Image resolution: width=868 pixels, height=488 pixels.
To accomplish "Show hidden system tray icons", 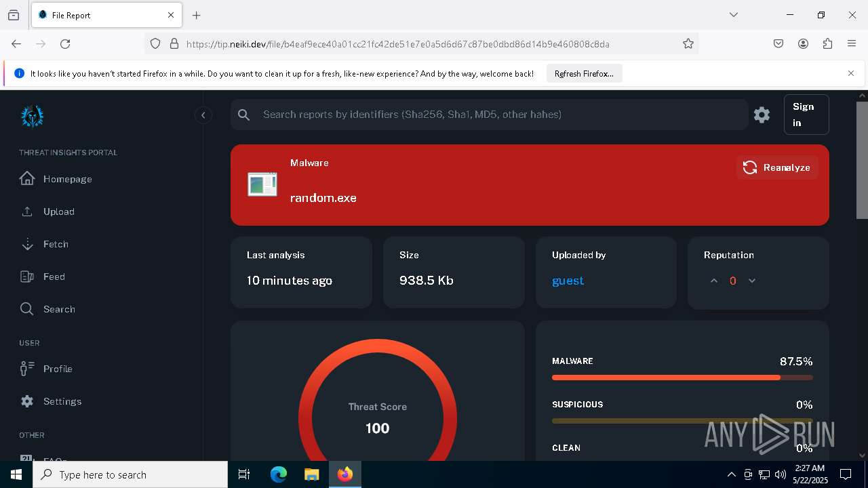I will point(731,474).
